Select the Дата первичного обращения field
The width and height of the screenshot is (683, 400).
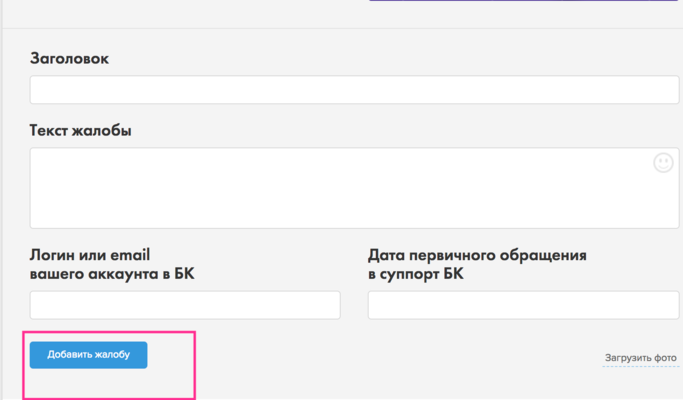523,305
